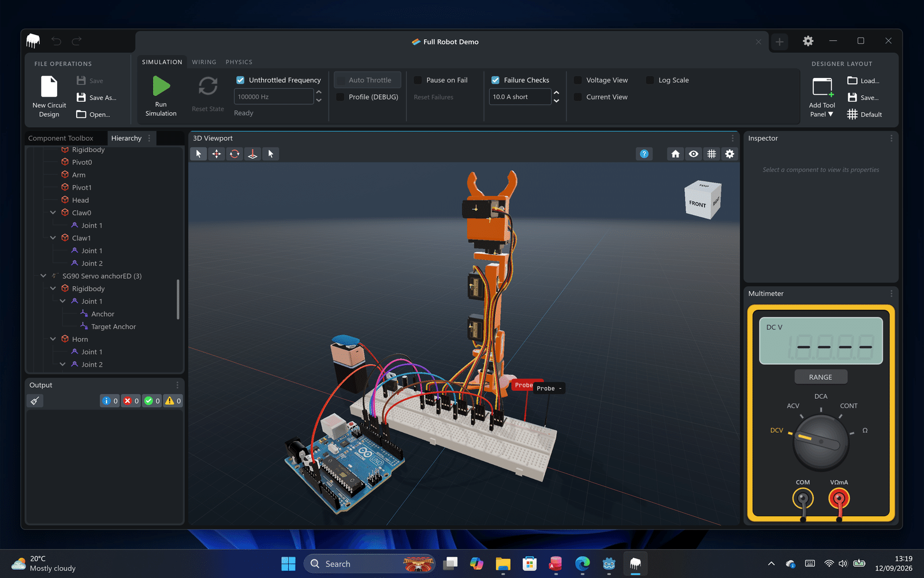The height and width of the screenshot is (578, 924).
Task: Uncheck Unthrottled Frequency checkbox
Action: pyautogui.click(x=240, y=80)
